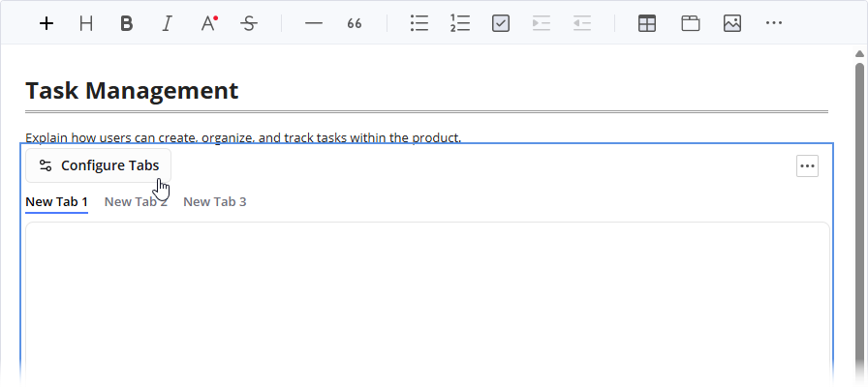The image size is (868, 388).
Task: Toggle italic text formatting
Action: [x=167, y=23]
